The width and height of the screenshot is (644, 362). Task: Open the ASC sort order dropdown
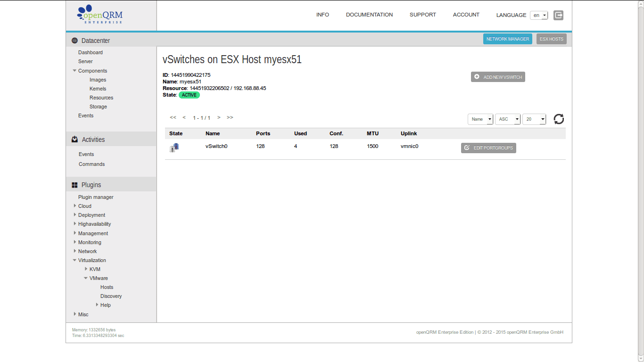(508, 119)
